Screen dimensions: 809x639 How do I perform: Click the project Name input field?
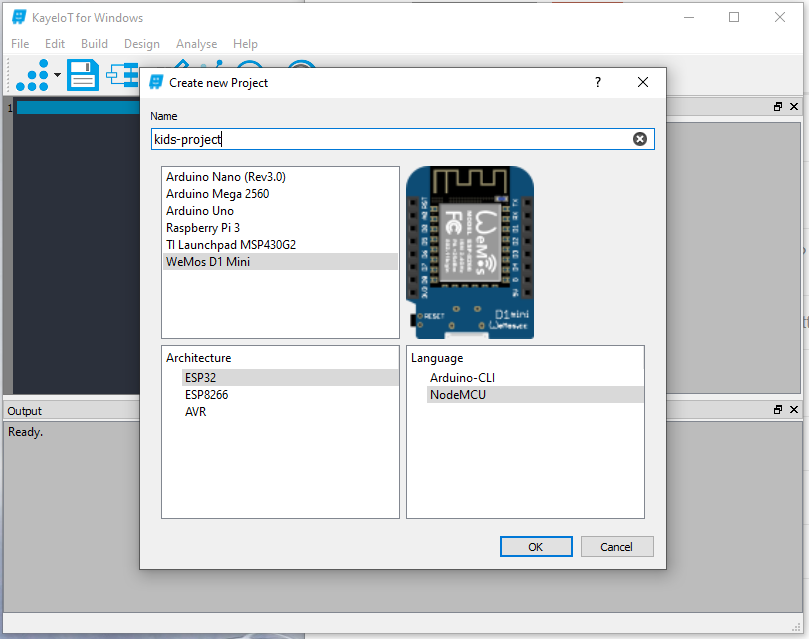coord(402,139)
